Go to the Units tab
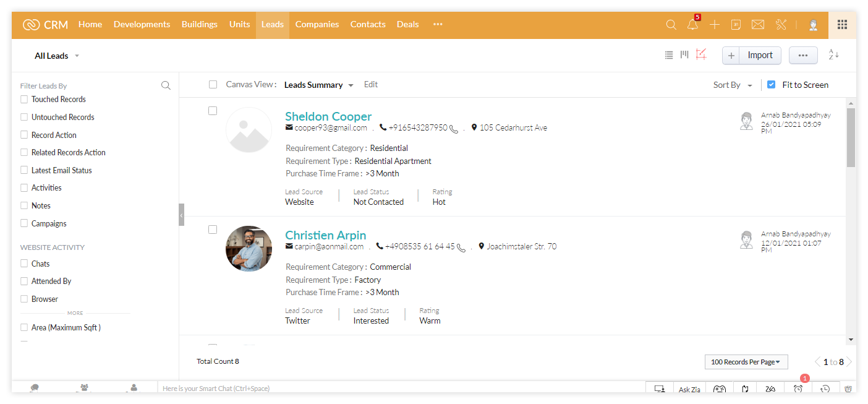 [x=240, y=24]
